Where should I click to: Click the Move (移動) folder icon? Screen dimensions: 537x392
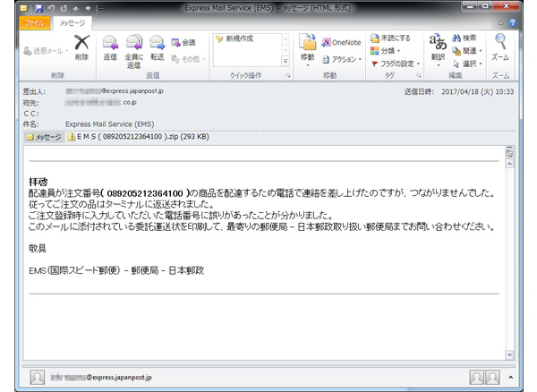[307, 42]
